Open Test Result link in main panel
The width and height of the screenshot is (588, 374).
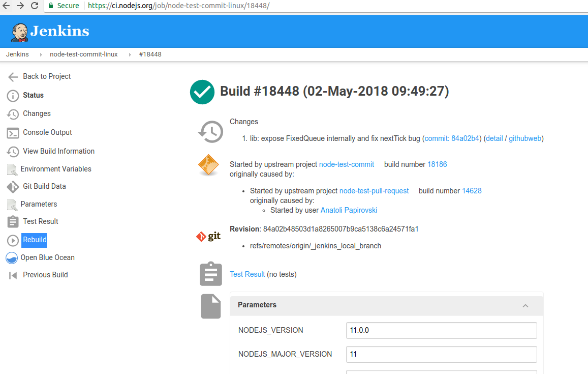click(247, 274)
